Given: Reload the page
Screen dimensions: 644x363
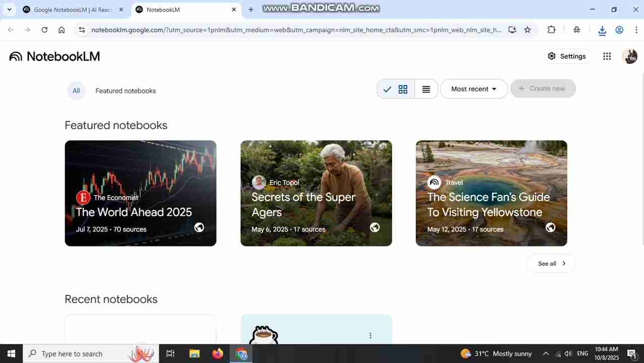Looking at the screenshot, I should pos(44,30).
